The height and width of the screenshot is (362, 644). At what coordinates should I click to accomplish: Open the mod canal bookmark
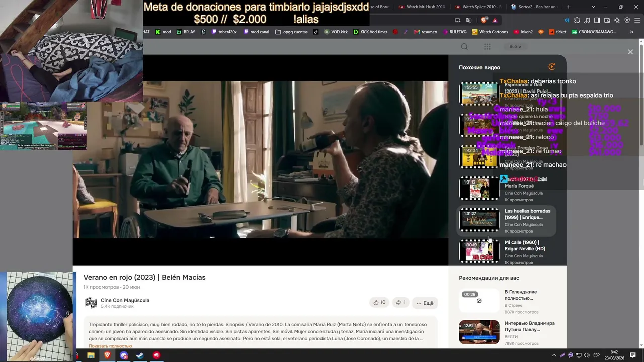click(x=256, y=32)
